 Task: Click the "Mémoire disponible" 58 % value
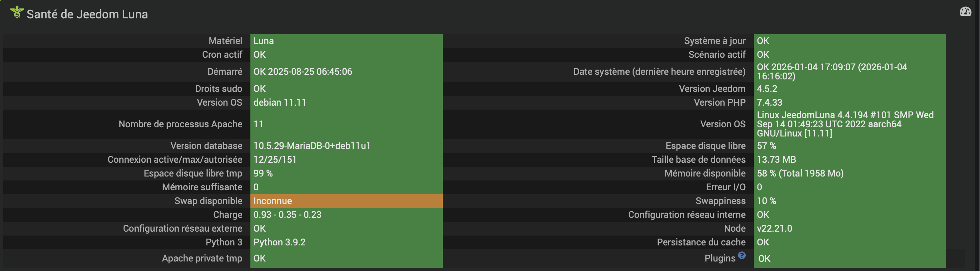[x=800, y=173]
